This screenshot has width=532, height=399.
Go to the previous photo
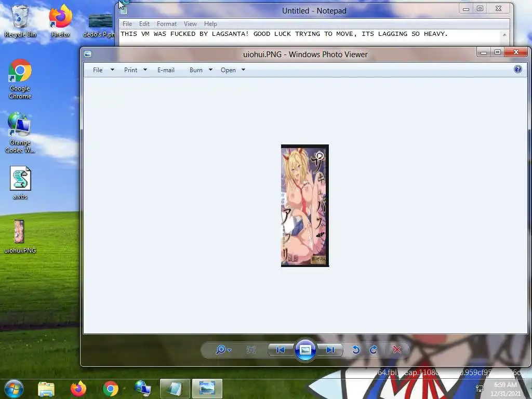point(280,350)
